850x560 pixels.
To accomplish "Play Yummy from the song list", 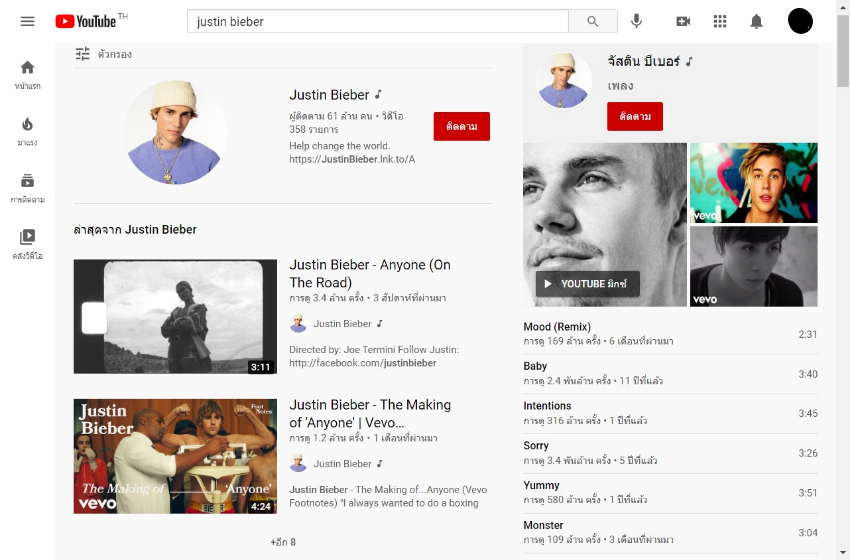I will [670, 493].
